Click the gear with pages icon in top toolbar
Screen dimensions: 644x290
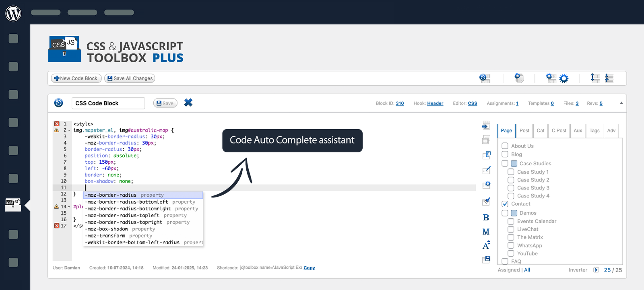coord(520,78)
